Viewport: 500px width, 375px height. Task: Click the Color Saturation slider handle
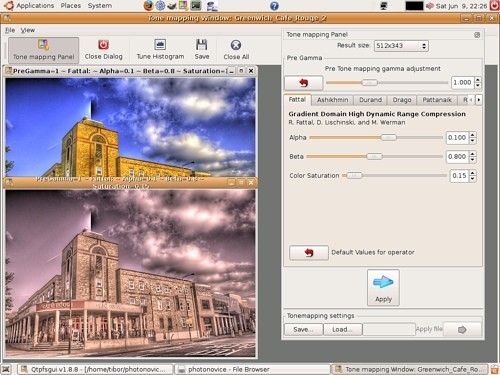coord(354,175)
